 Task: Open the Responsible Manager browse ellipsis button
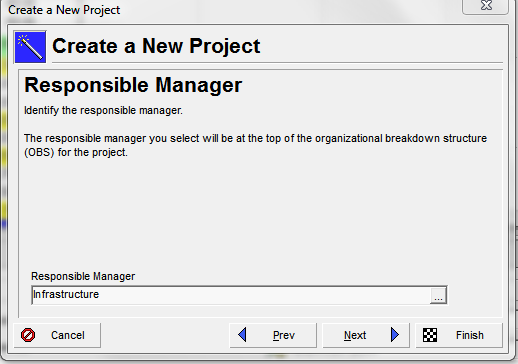tap(438, 295)
